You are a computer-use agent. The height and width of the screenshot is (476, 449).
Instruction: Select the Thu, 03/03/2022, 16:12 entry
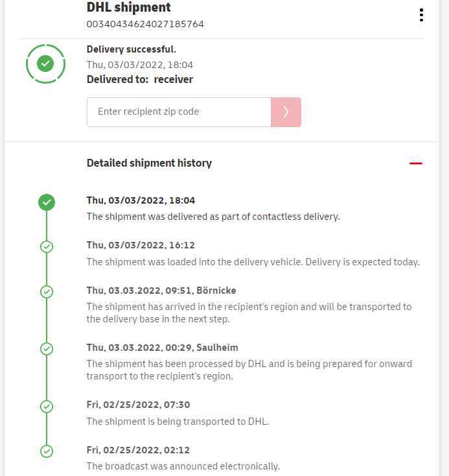141,246
